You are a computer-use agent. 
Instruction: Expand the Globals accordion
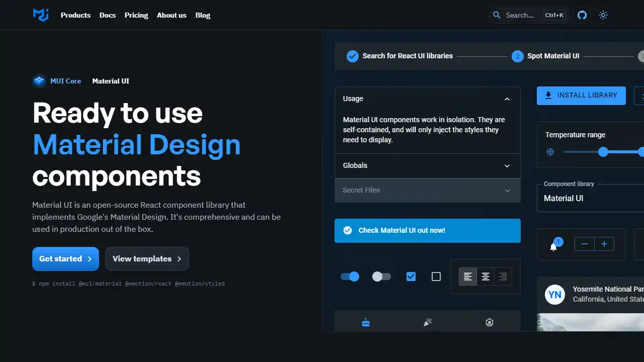[428, 165]
